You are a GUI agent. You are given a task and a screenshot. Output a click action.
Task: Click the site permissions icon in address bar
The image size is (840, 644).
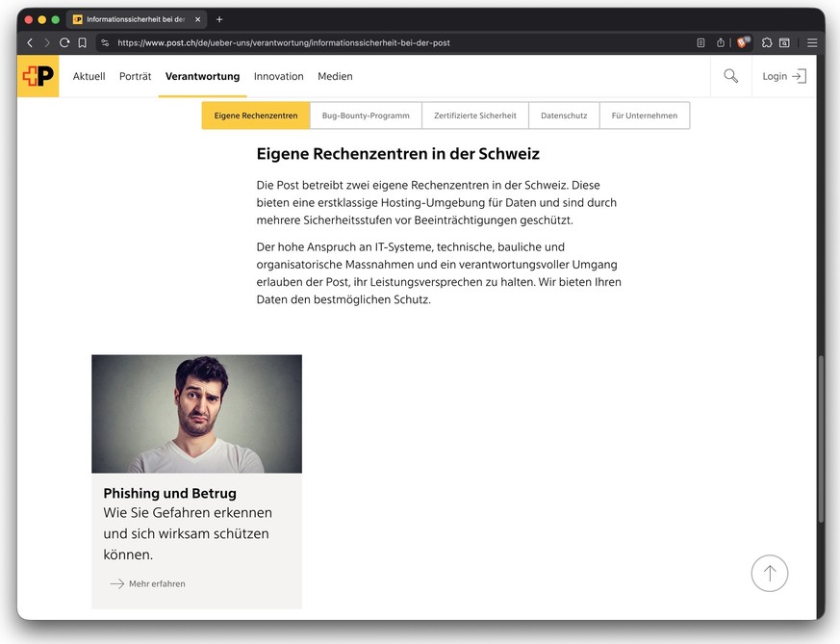[x=105, y=42]
